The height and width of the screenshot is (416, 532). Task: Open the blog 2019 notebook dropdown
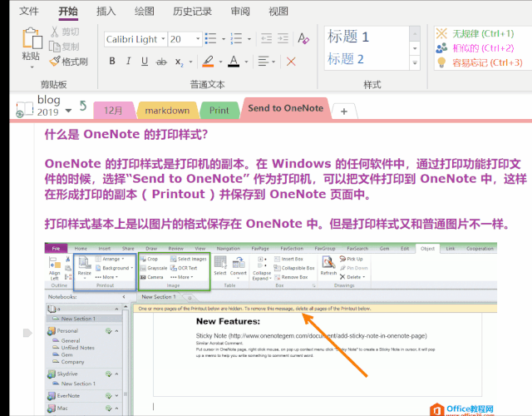pos(68,111)
